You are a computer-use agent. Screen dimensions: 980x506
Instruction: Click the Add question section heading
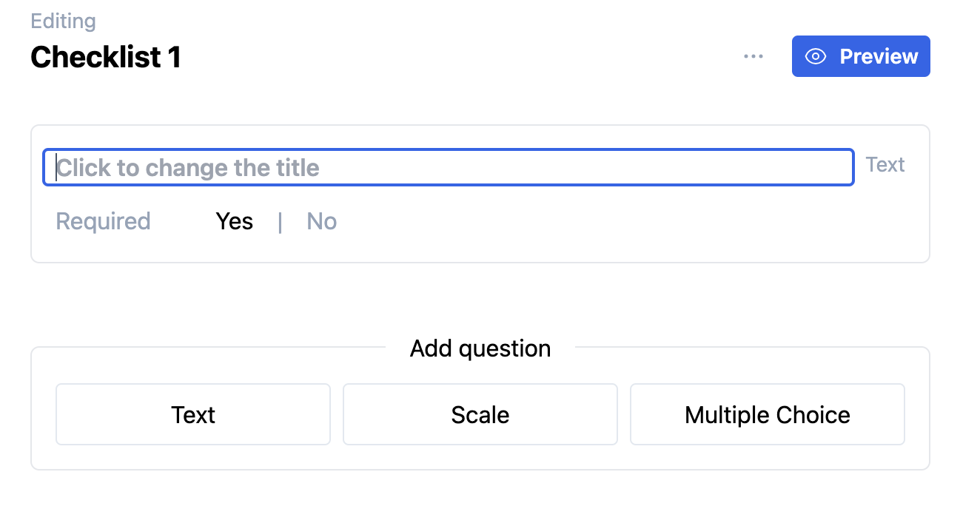tap(480, 348)
